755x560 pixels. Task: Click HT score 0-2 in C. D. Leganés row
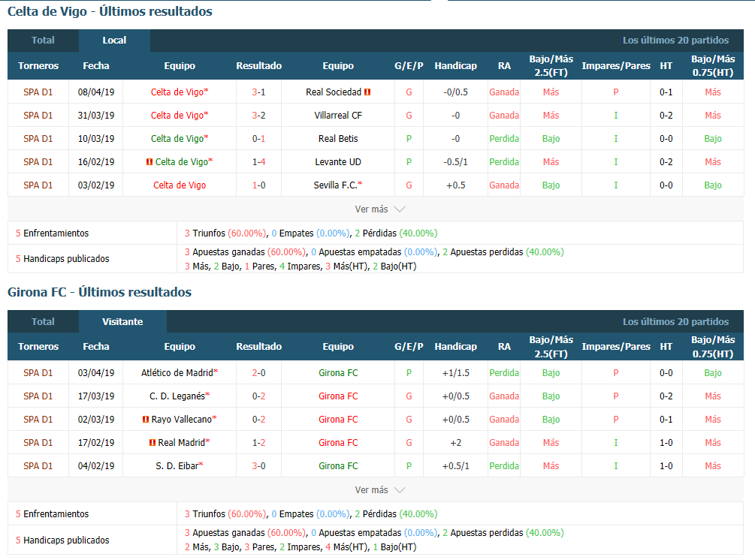pos(666,396)
